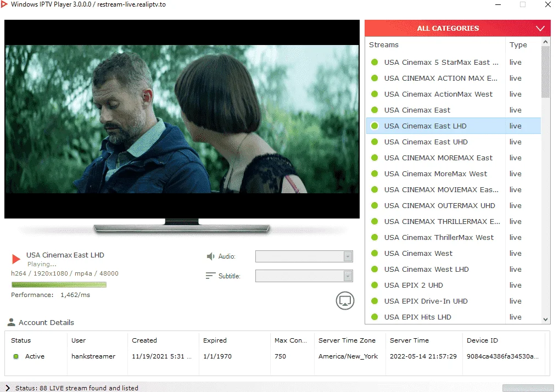Click the Audio speaker icon
Screen dimensions: 559x392
click(210, 256)
